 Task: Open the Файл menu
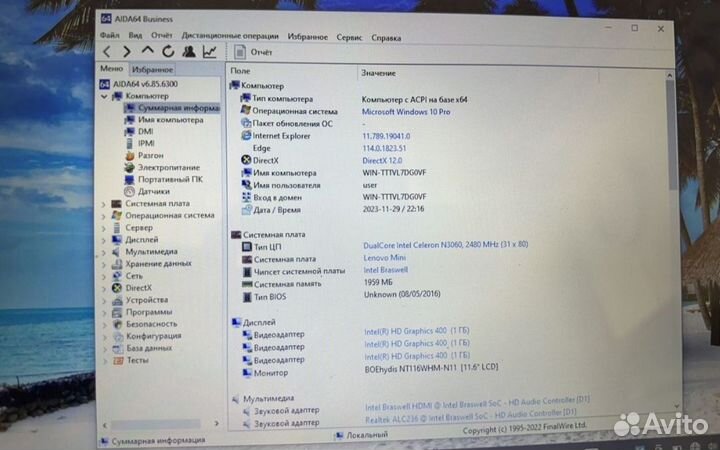[110, 35]
